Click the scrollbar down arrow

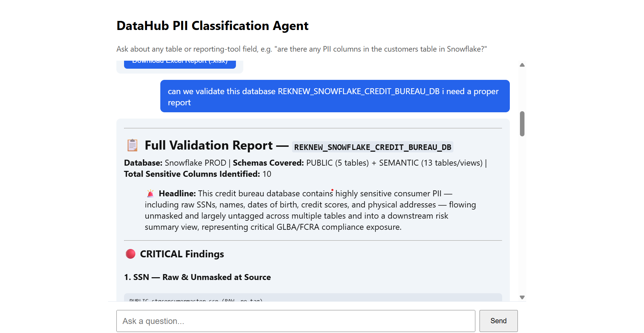pos(522,297)
